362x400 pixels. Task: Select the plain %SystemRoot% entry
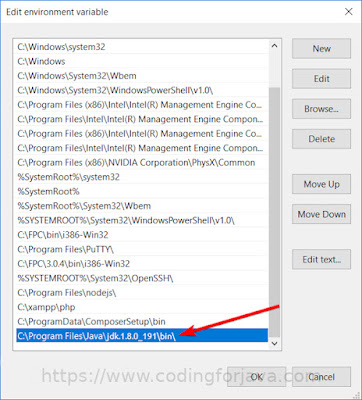(x=142, y=192)
